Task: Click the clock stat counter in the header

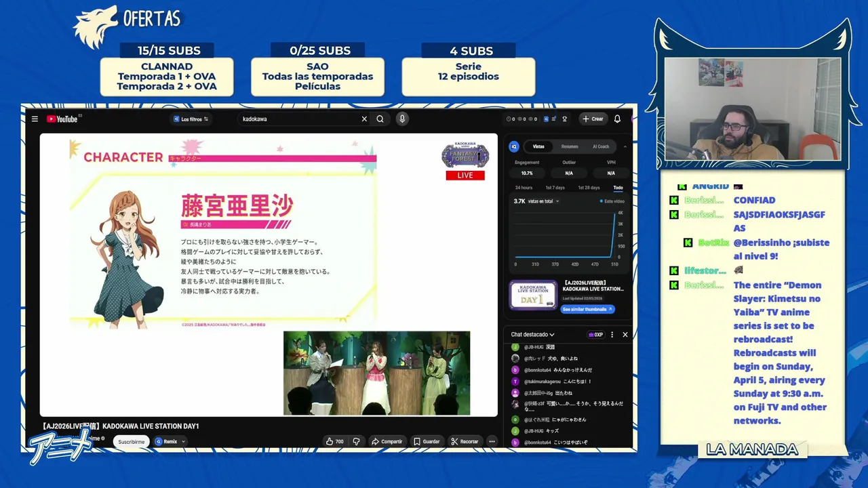Action: (511, 119)
